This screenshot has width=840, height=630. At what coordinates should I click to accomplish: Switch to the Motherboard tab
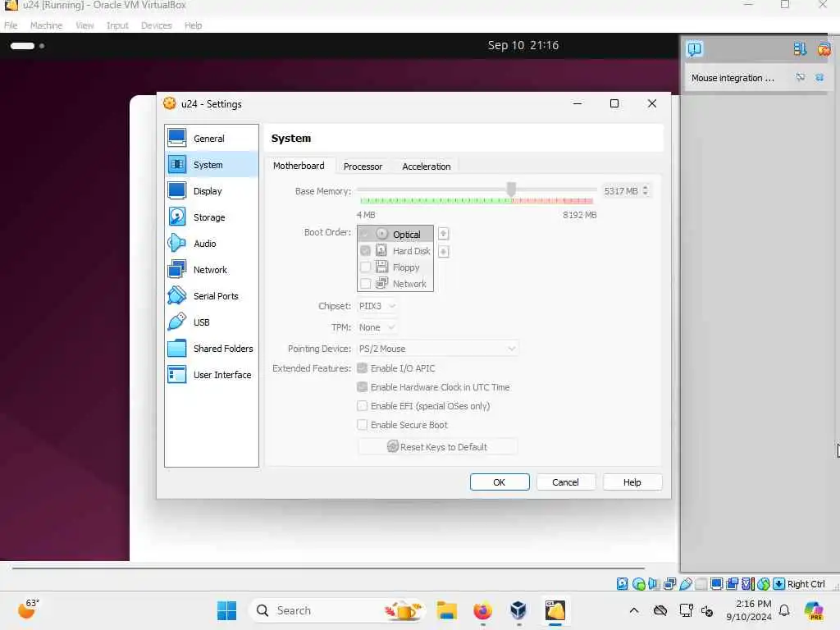(299, 166)
